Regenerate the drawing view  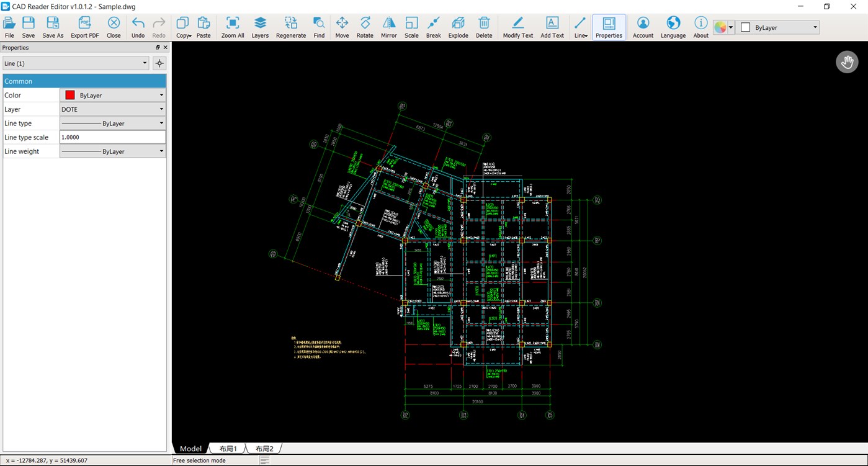coord(290,27)
